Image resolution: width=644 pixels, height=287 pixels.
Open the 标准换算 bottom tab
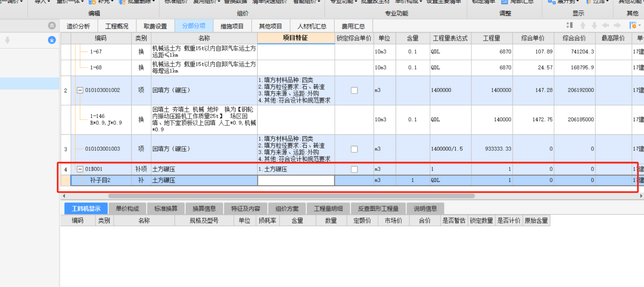166,209
